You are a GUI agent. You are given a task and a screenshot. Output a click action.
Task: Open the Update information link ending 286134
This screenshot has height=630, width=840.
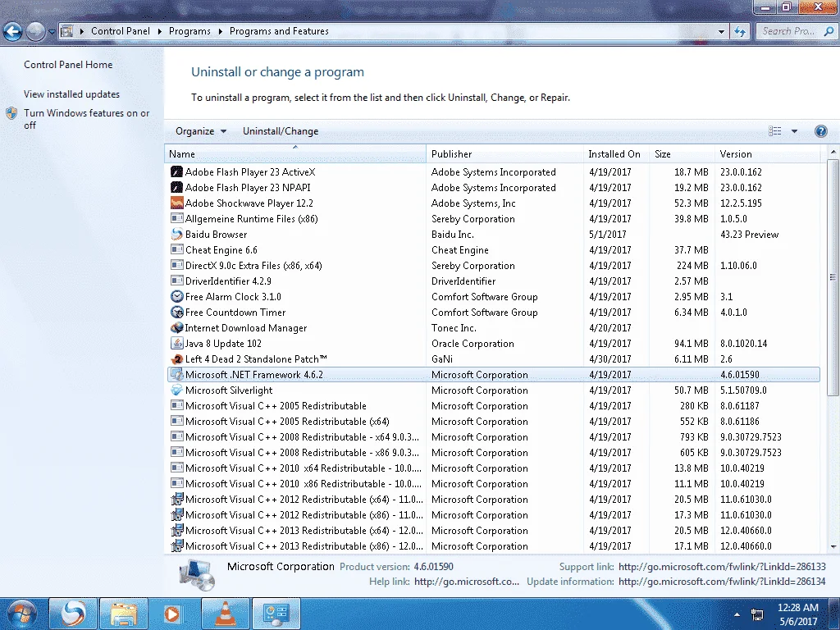tap(722, 582)
